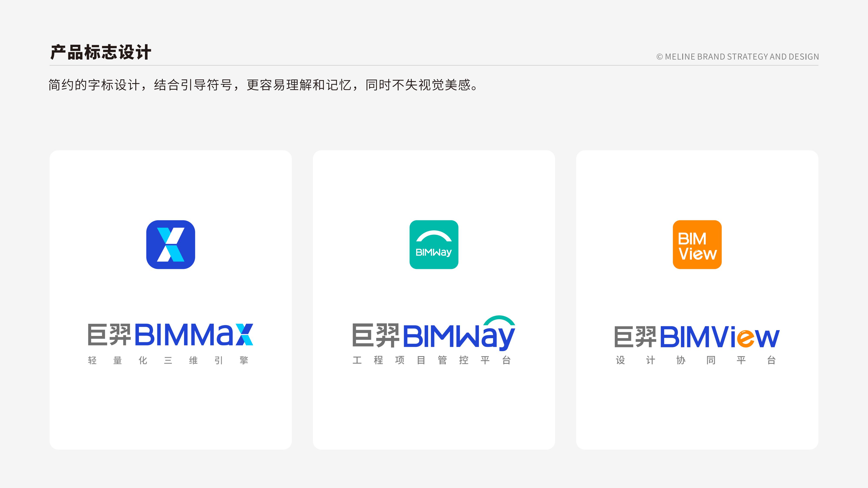Click the MELINE BRAND STRATEGY AND DESIGN text

coord(738,57)
